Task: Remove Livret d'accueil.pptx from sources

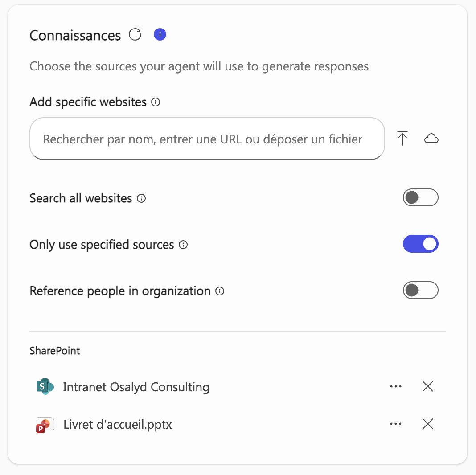Action: click(427, 424)
